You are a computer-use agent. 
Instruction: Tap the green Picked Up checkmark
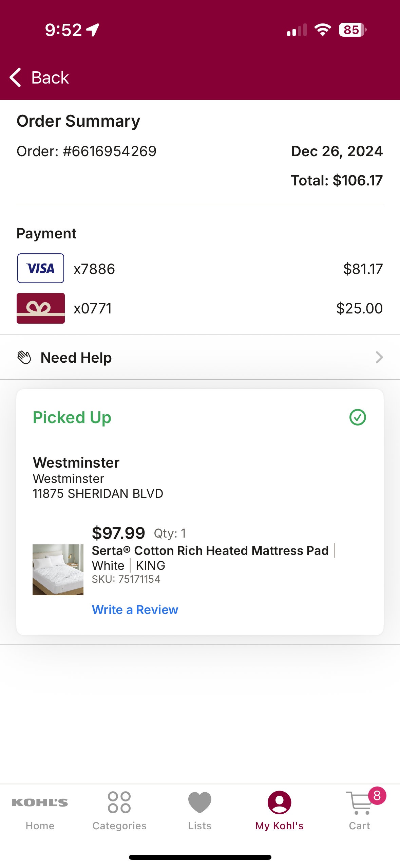pyautogui.click(x=358, y=417)
